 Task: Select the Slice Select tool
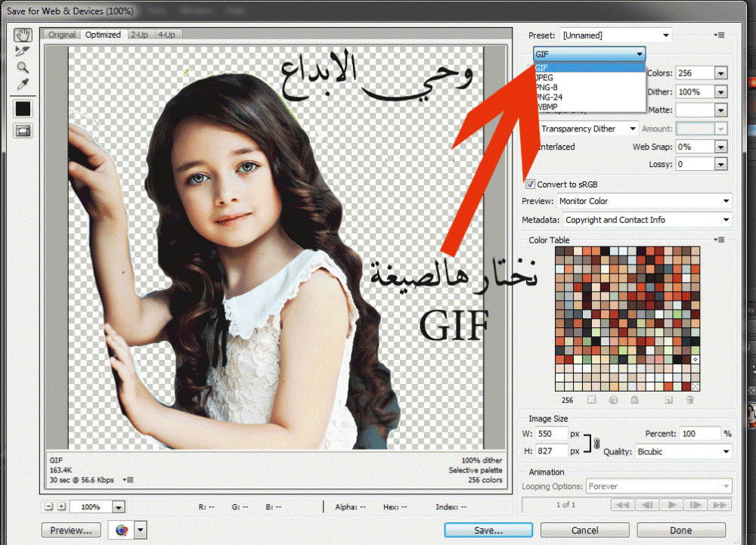pos(23,51)
